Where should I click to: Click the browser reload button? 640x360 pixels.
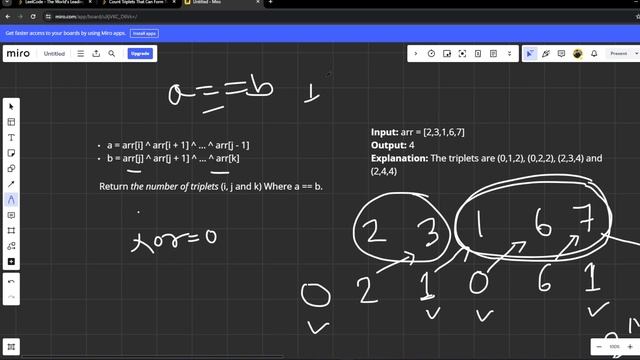pos(33,16)
